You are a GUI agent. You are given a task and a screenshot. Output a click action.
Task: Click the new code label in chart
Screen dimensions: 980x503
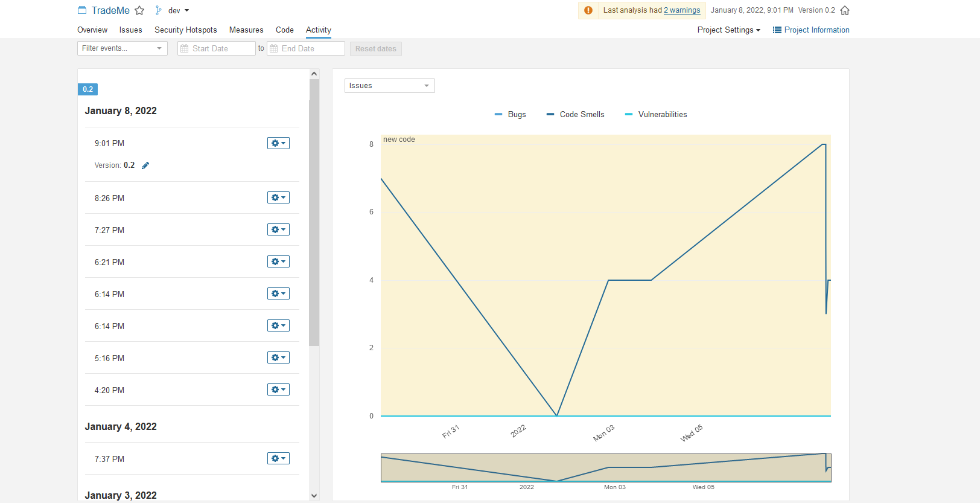(x=399, y=139)
